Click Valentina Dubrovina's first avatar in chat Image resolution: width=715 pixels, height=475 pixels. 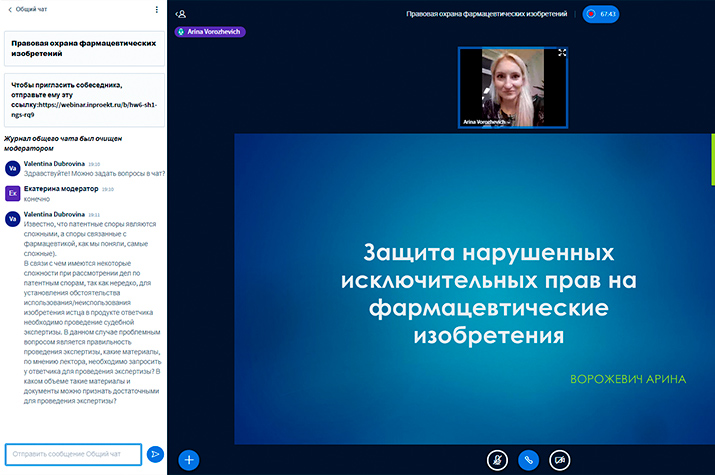(13, 167)
